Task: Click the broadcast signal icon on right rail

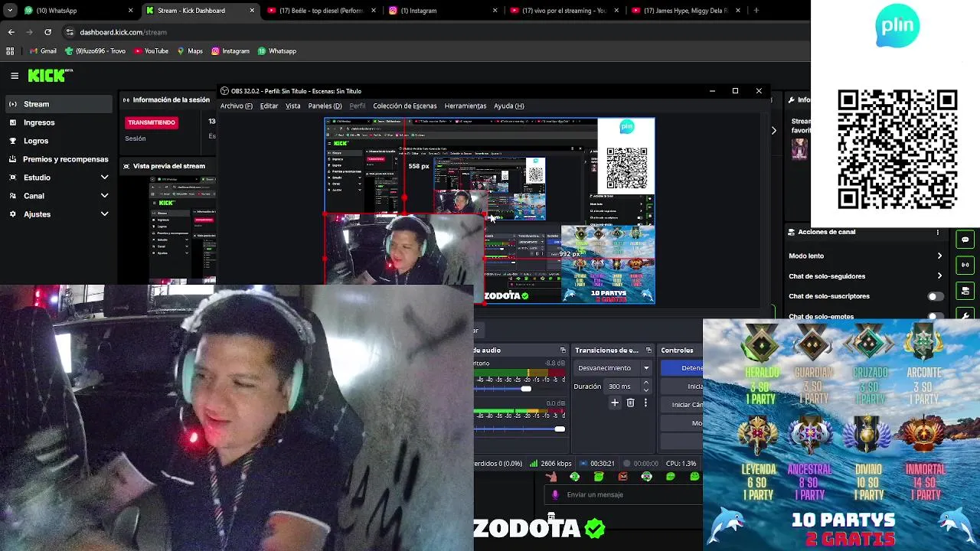Action: click(965, 265)
